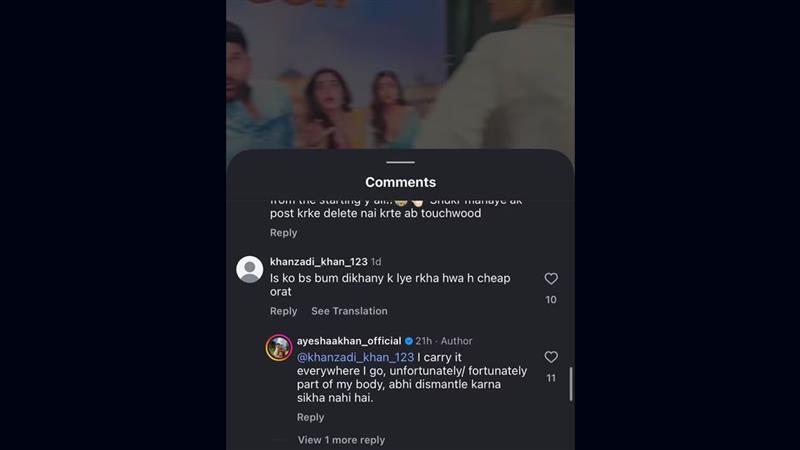Like the khanzadi_khan_123 comment with the heart
Screen dimensions: 800x450
tap(551, 279)
